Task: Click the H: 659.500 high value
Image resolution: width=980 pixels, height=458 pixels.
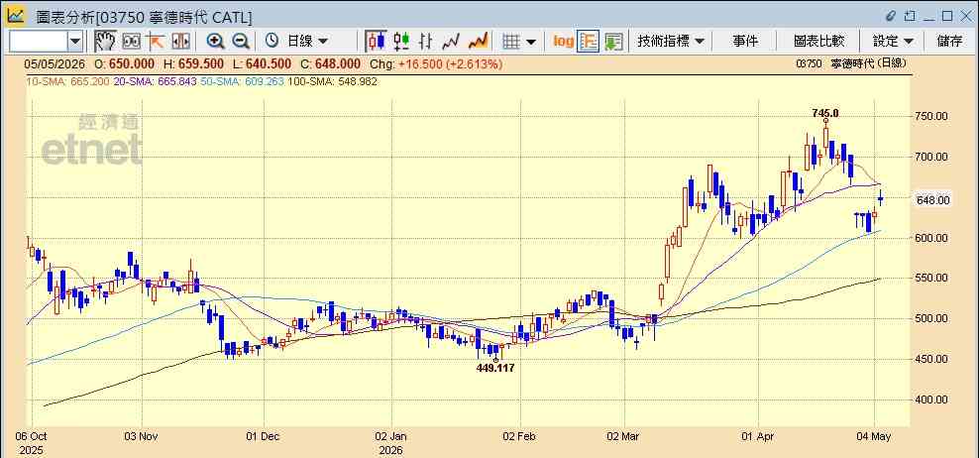Action: pos(194,63)
